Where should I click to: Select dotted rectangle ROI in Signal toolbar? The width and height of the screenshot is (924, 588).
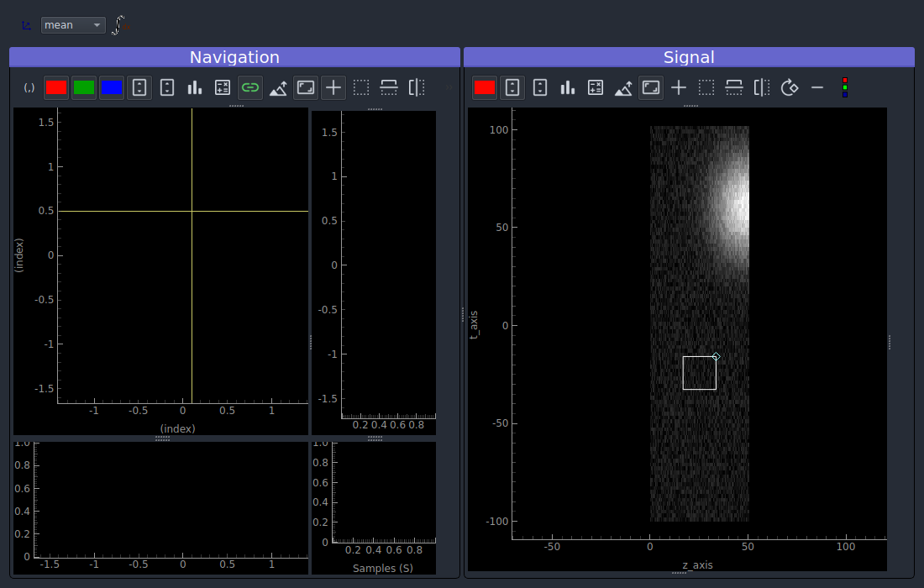706,88
